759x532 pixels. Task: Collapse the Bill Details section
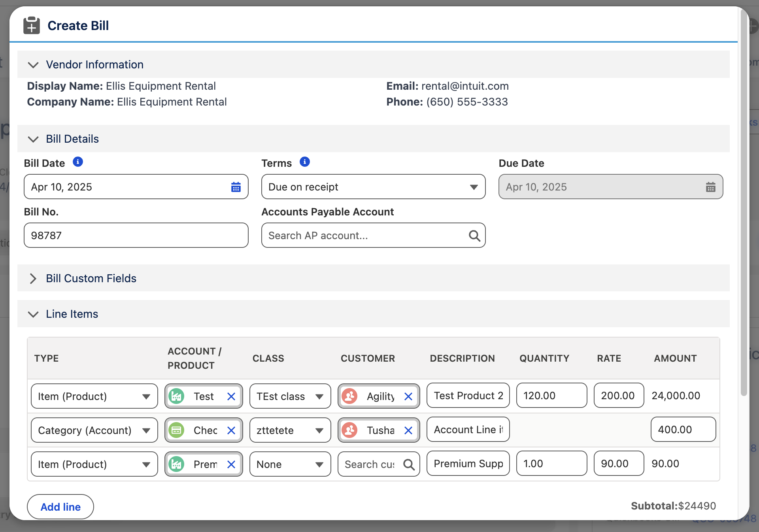tap(33, 139)
